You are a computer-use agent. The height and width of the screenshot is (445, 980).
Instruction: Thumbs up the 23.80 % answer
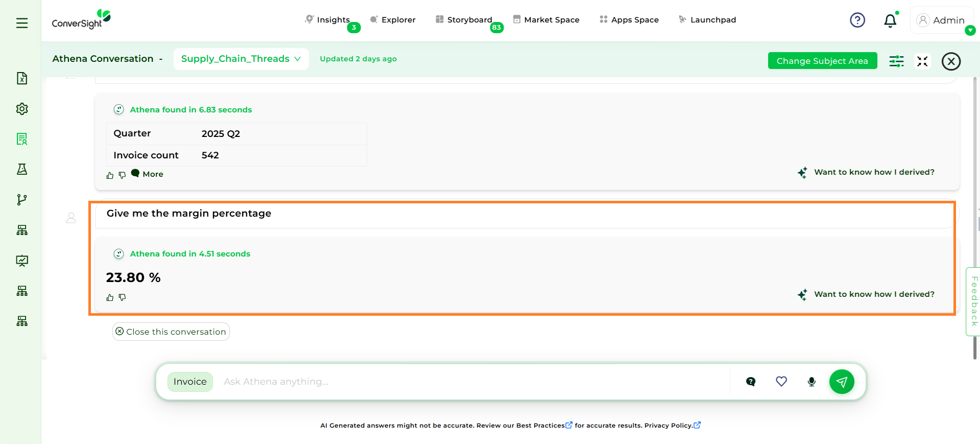pos(110,297)
